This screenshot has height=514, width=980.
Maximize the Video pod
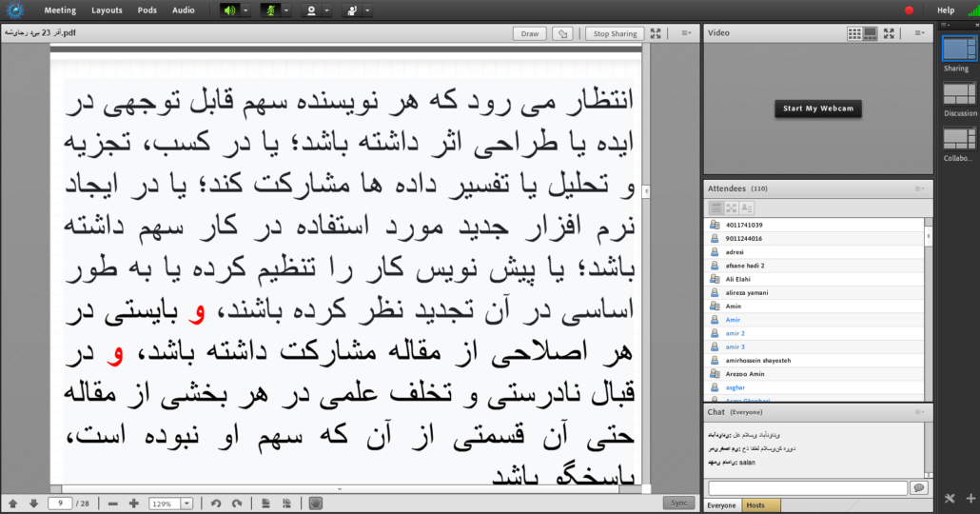pyautogui.click(x=889, y=33)
